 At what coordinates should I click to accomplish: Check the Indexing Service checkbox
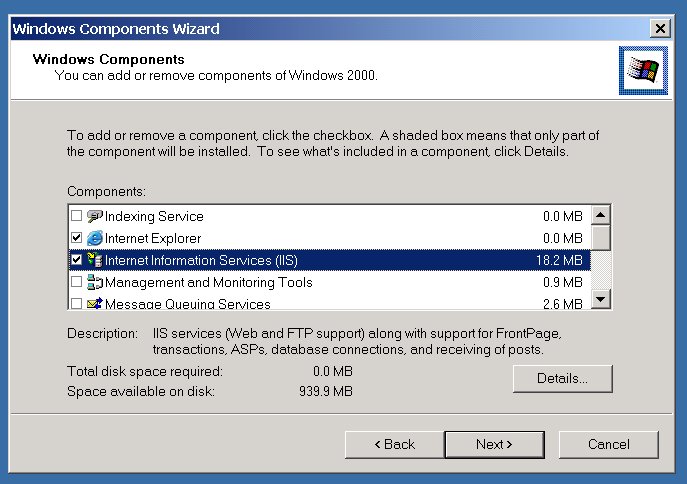pyautogui.click(x=76, y=216)
